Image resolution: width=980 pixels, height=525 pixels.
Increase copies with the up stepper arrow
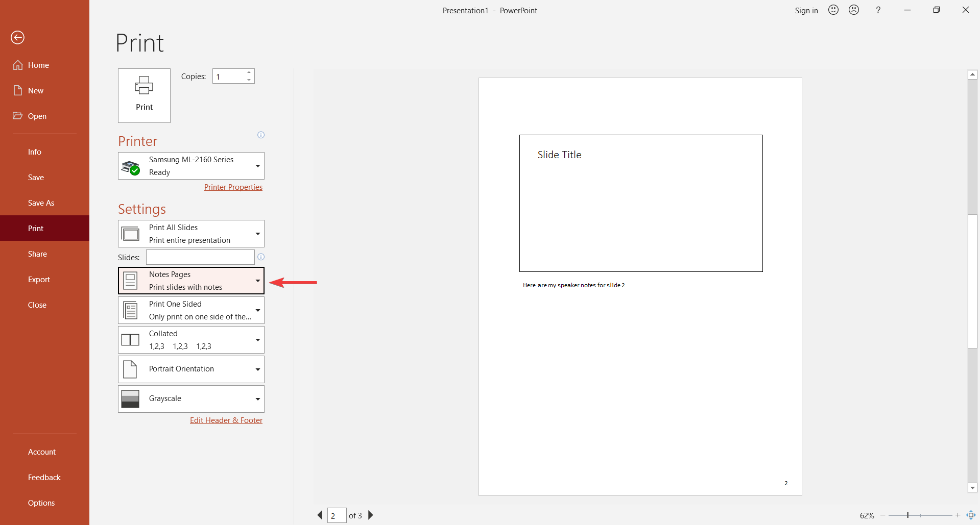pyautogui.click(x=249, y=72)
